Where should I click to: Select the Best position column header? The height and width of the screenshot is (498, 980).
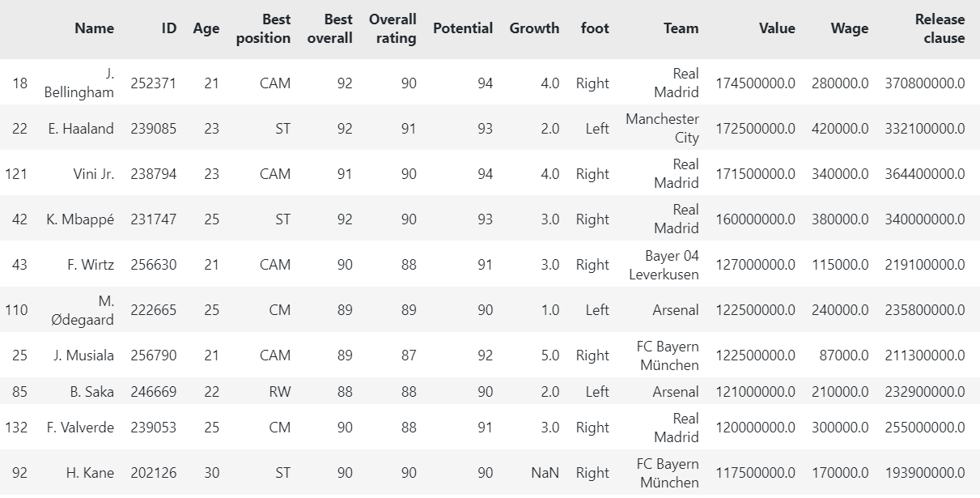(263, 28)
